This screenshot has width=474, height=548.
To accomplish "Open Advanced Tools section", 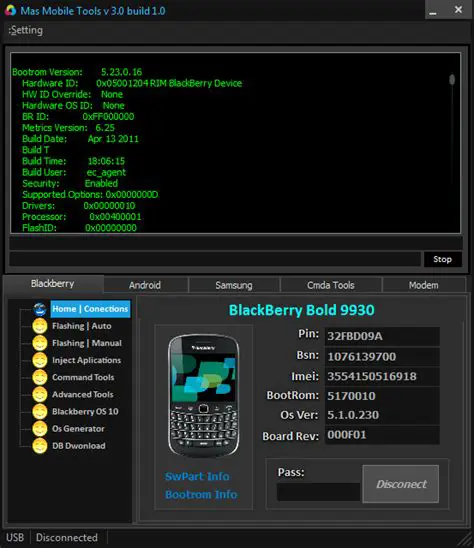I will point(83,395).
